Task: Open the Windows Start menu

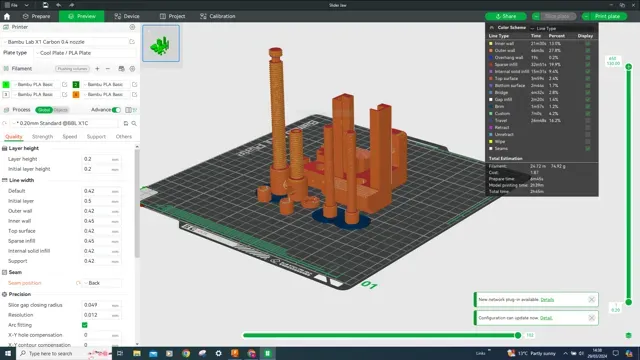Action: click(x=8, y=353)
